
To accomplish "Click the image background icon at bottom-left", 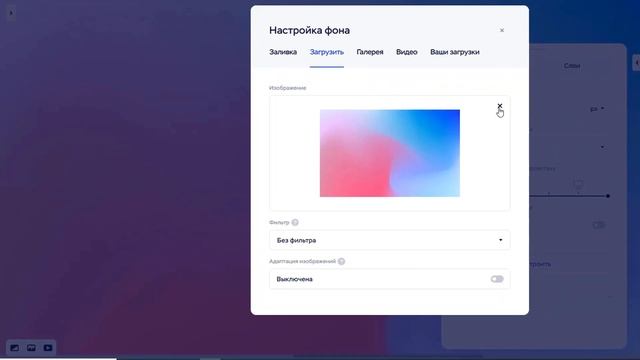I will (14, 348).
